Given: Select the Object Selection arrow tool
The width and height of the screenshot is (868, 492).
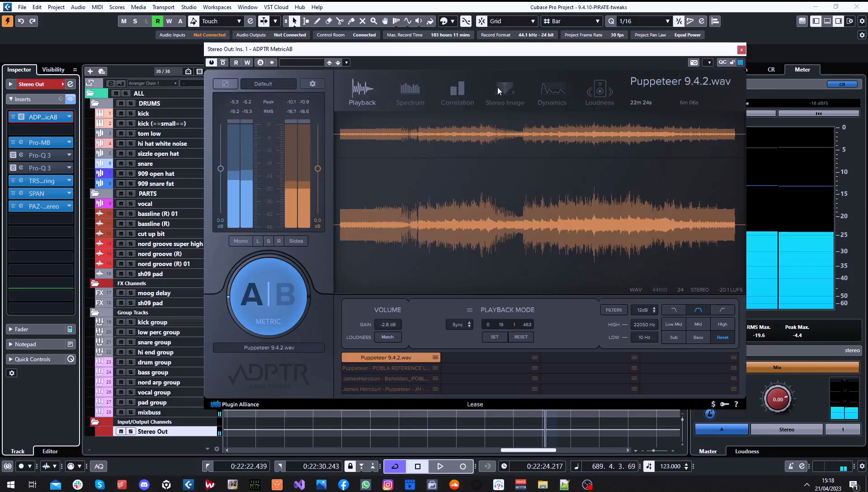Looking at the screenshot, I should point(294,21).
